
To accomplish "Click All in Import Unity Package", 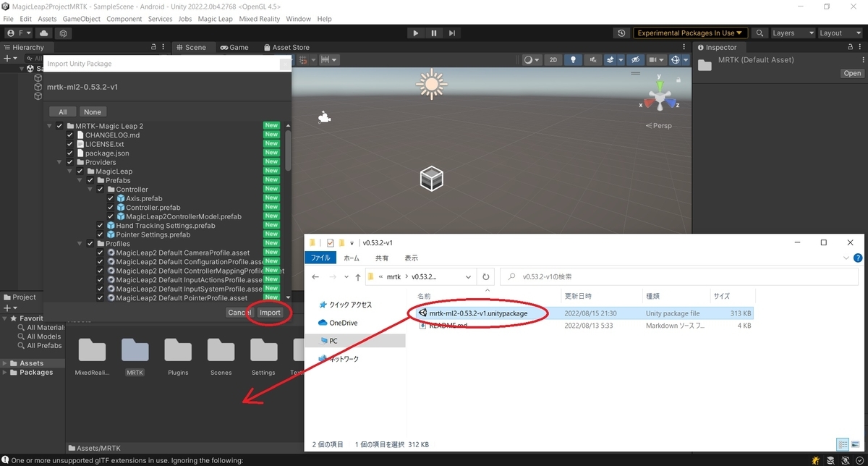I will coord(63,112).
